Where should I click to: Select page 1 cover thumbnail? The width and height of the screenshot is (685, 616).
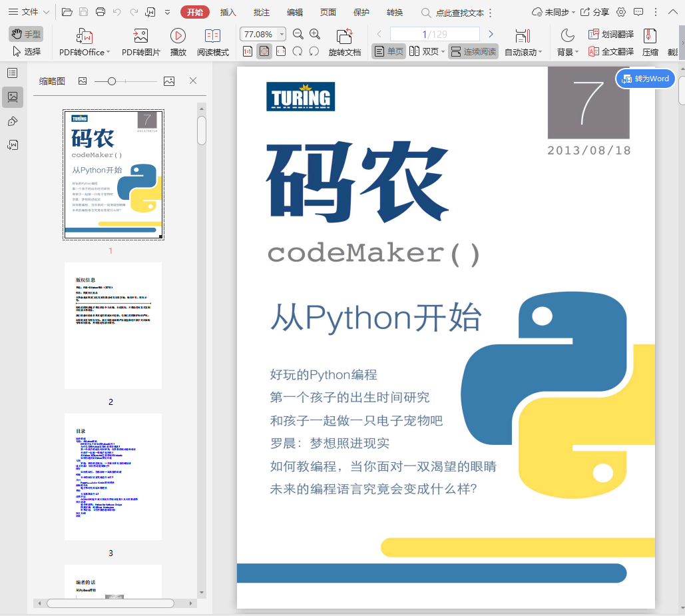113,174
